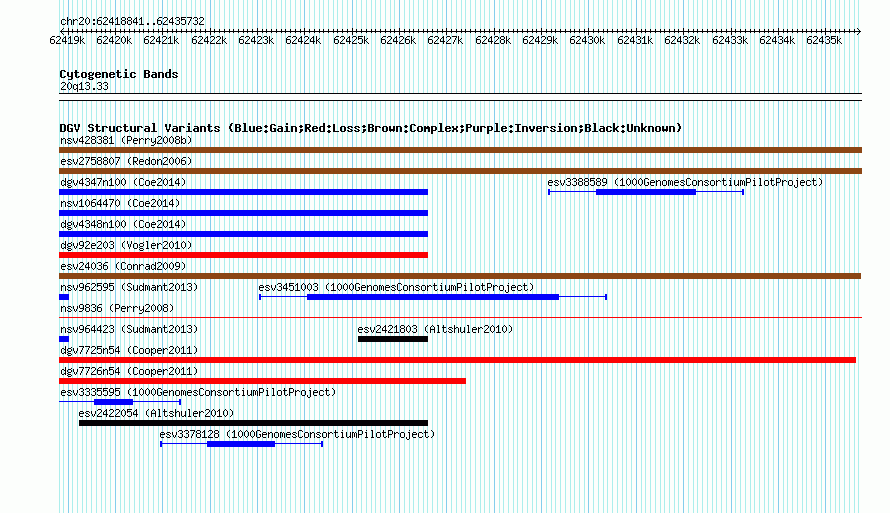The height and width of the screenshot is (513, 890).
Task: Select the red dgv7726n54 loss bar
Action: (x=262, y=381)
